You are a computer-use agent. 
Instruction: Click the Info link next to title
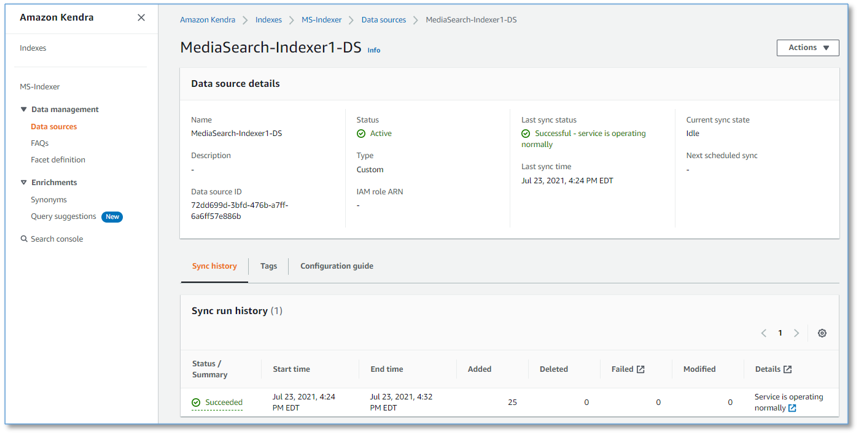[374, 50]
